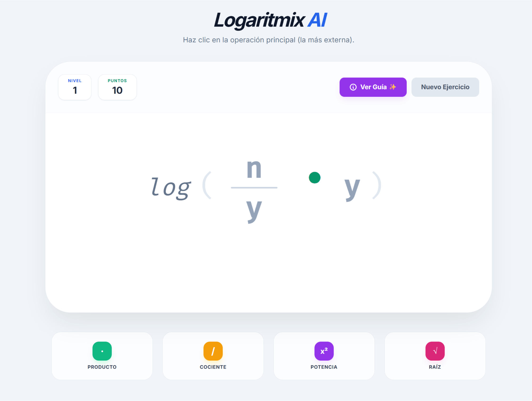This screenshot has width=532, height=401.
Task: Generate a Nuevo Ejercicio
Action: pos(445,87)
